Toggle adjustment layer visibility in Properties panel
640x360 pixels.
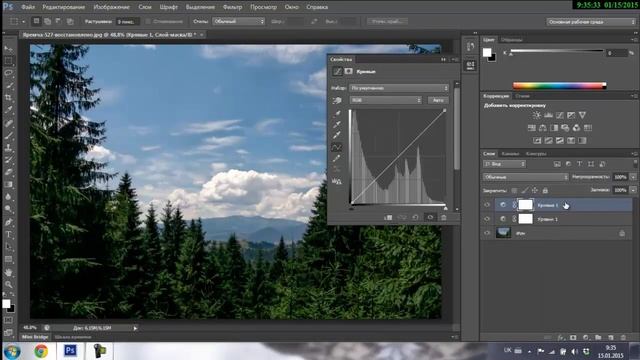(x=430, y=218)
